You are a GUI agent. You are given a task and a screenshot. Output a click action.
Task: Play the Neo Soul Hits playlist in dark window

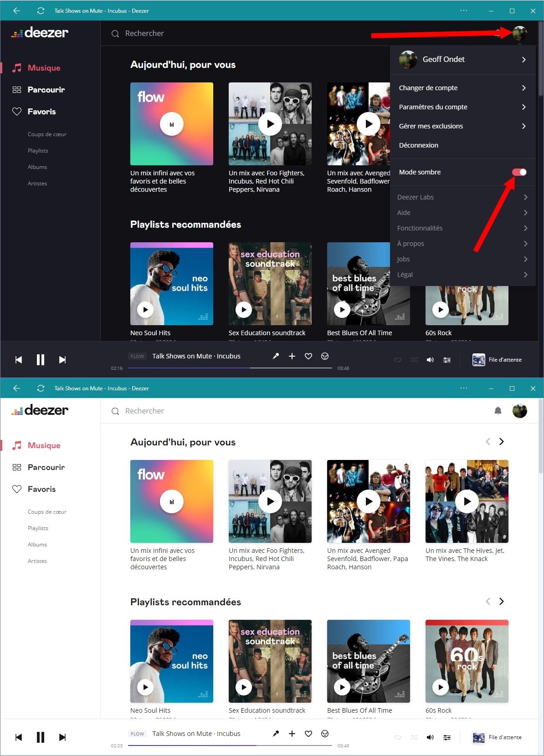coord(145,310)
